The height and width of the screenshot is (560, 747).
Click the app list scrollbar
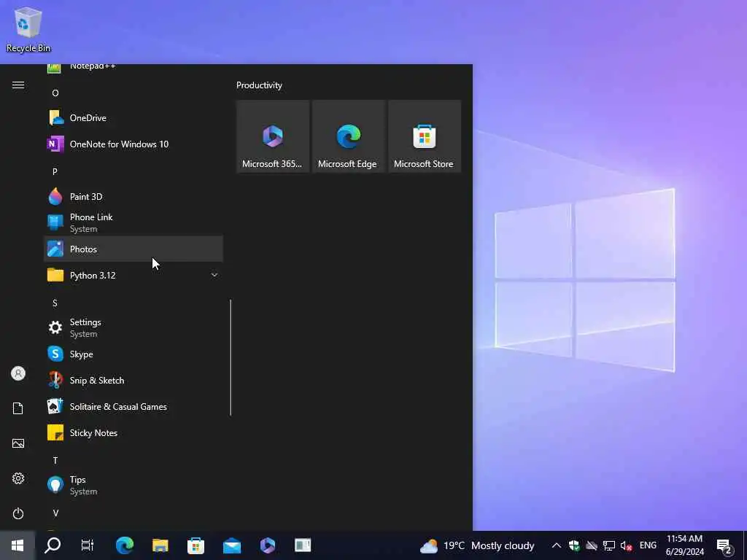[x=231, y=357]
